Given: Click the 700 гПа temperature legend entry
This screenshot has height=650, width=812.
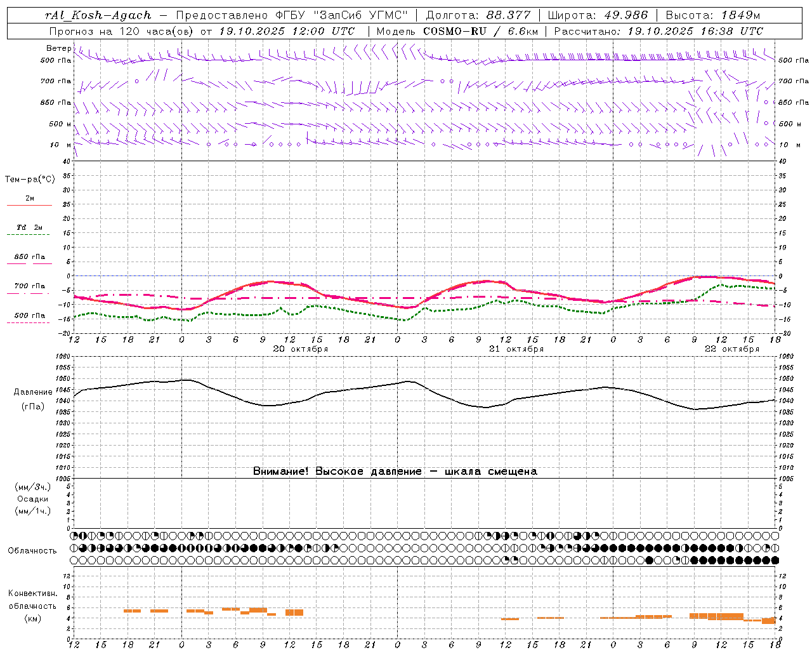Looking at the screenshot, I should click(x=30, y=286).
